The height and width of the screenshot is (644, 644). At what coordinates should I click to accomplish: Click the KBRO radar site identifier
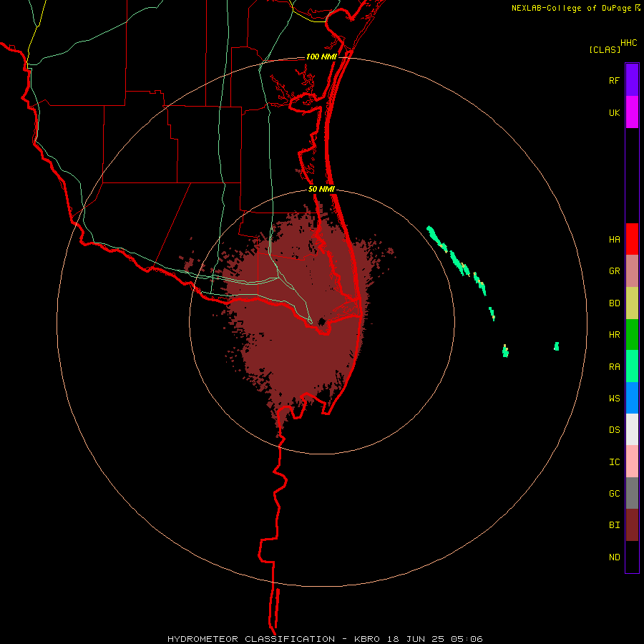coord(367,639)
